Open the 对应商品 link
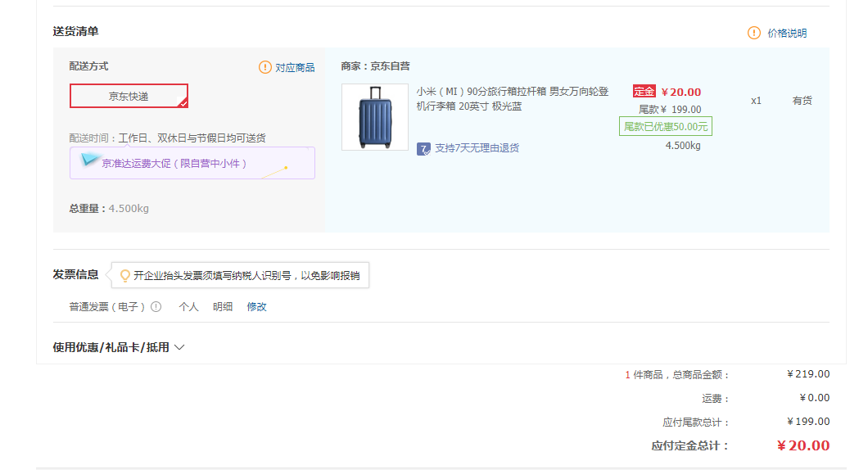Viewport: 868px width, 470px height. (x=295, y=67)
